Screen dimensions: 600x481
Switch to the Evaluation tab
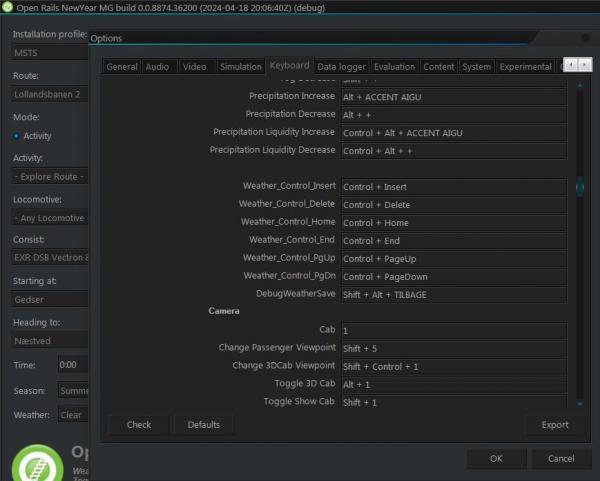394,67
